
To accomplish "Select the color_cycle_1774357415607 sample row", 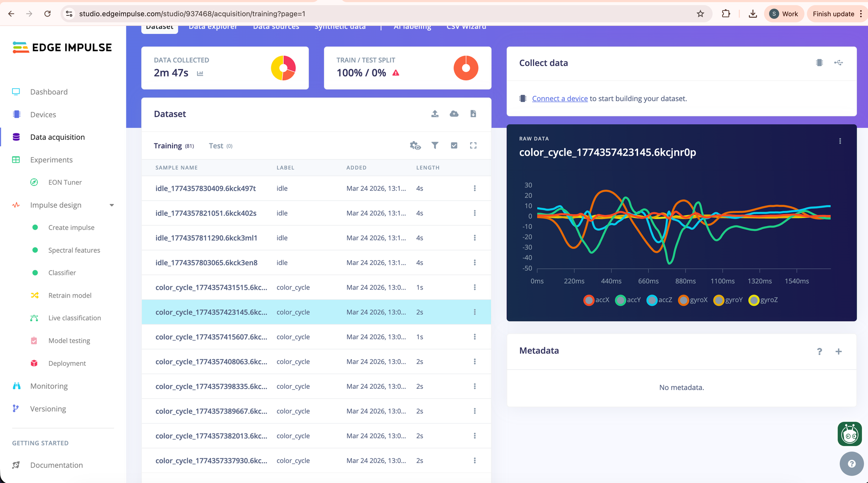I will (211, 337).
